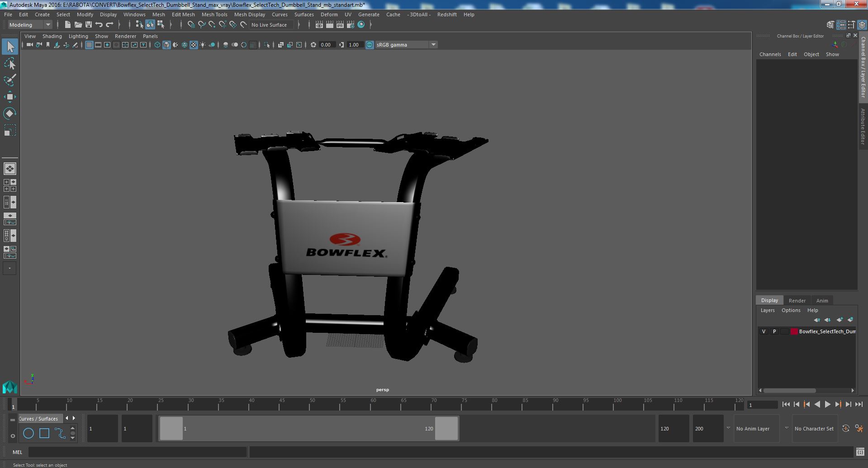The image size is (868, 468).
Task: Snap to curves icon
Action: 201,25
